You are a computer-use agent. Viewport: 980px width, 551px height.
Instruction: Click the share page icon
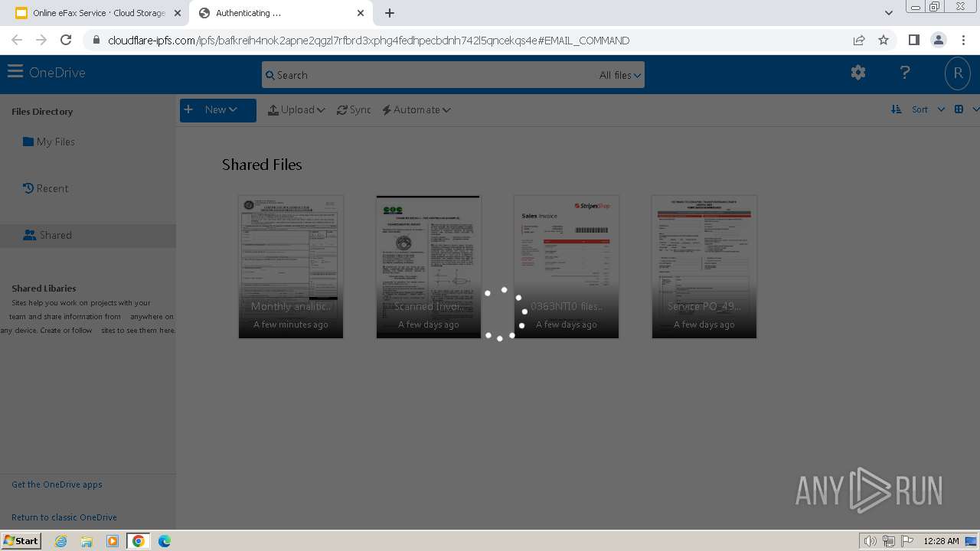pos(859,40)
